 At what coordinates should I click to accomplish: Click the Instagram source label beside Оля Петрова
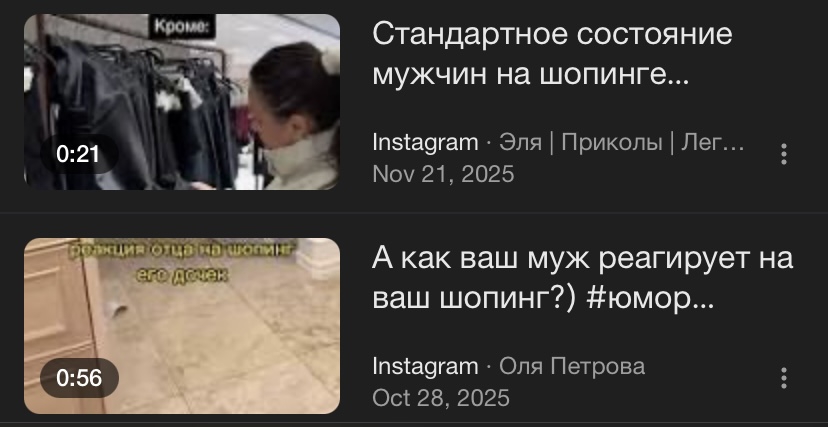pos(425,366)
